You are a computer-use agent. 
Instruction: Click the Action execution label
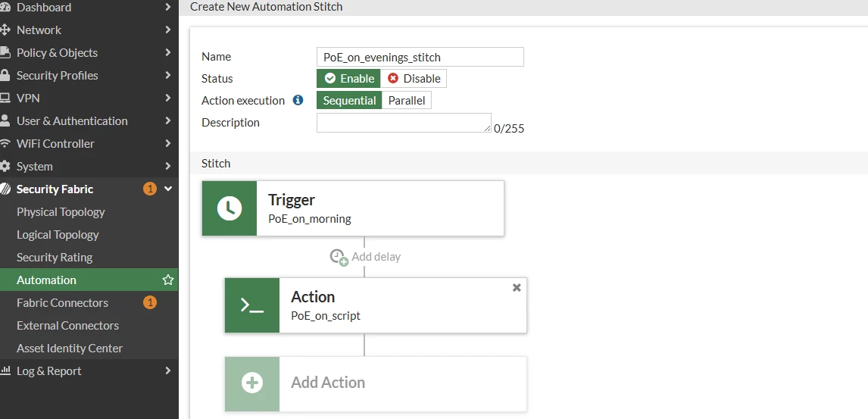coord(243,101)
